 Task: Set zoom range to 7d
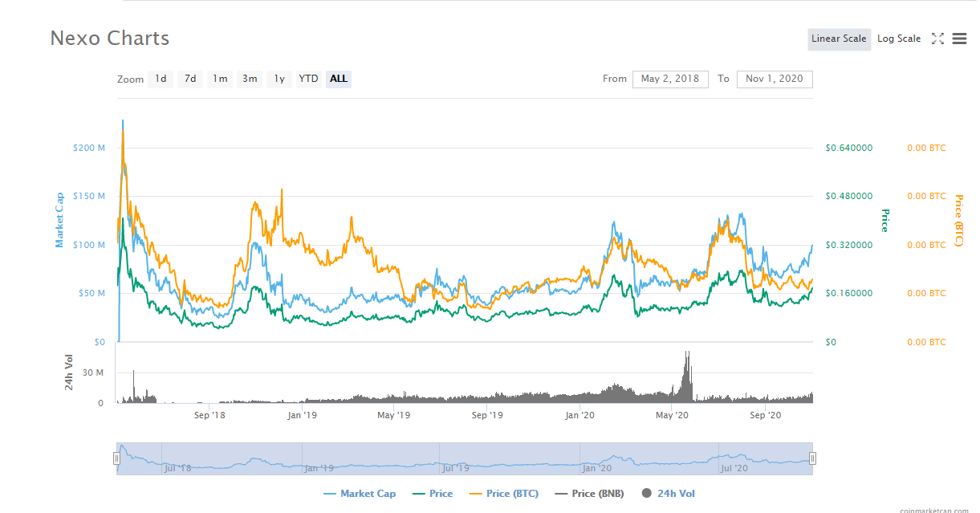(x=190, y=79)
